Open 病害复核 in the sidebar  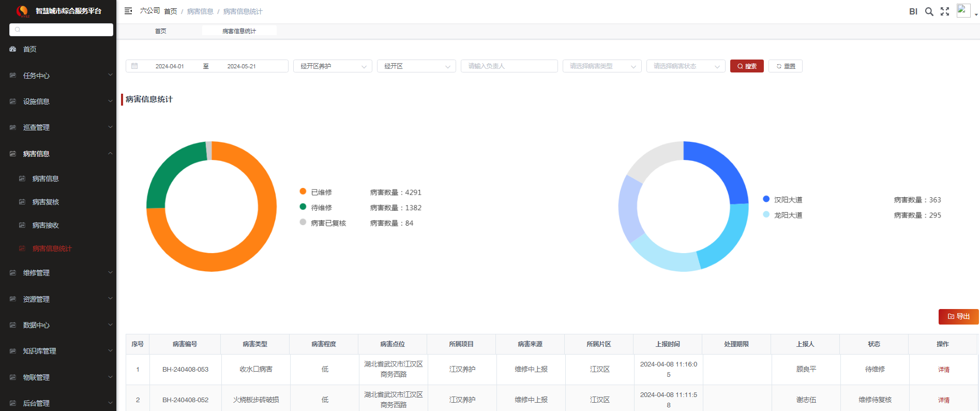46,202
